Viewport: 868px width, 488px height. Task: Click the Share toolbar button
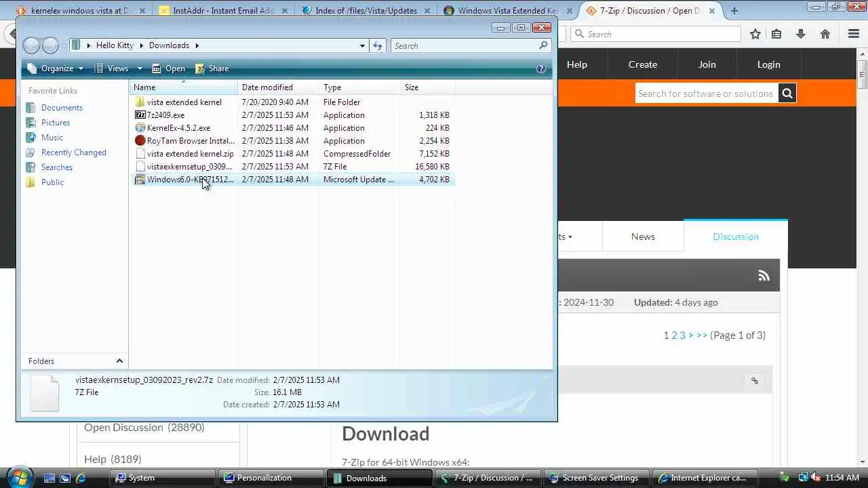[212, 68]
